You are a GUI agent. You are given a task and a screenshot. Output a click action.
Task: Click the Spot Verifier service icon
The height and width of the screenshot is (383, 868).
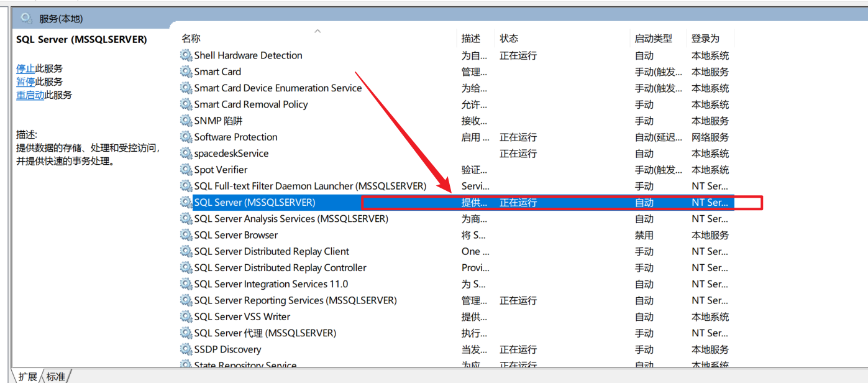pos(186,170)
